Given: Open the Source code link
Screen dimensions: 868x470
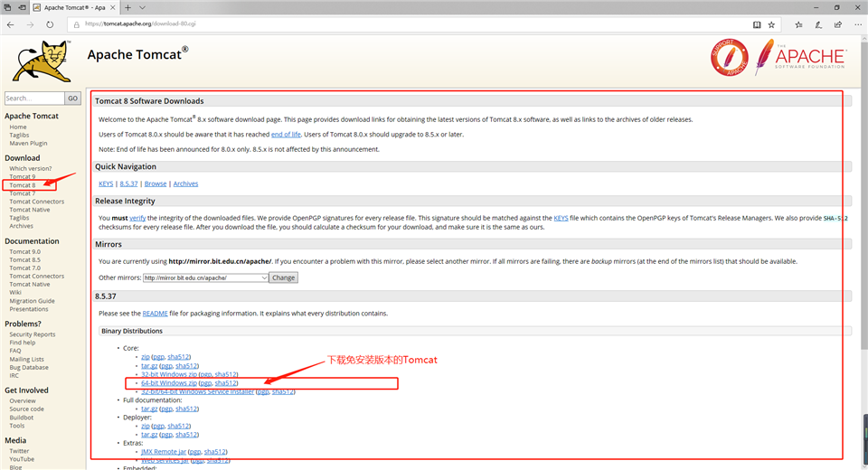Looking at the screenshot, I should [26, 409].
